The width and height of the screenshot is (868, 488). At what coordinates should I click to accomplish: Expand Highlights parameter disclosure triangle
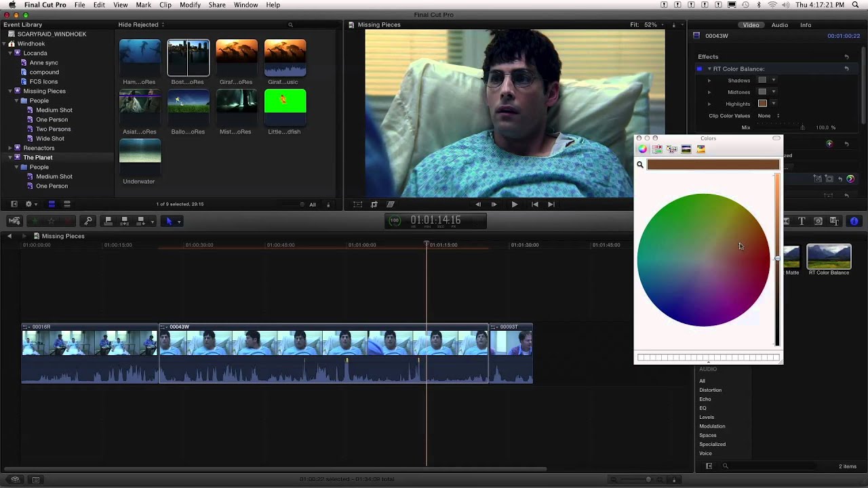tap(709, 104)
